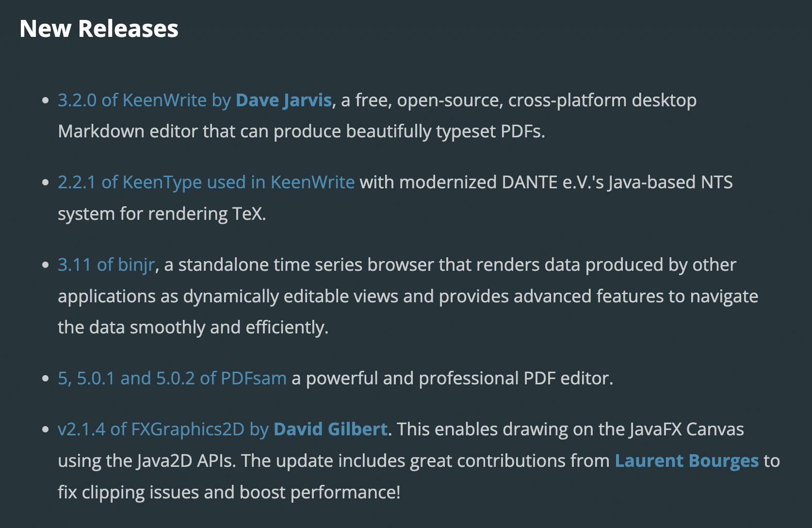812x528 pixels.
Task: Click the 'data smoothly and efficiently' line
Action: (x=193, y=328)
